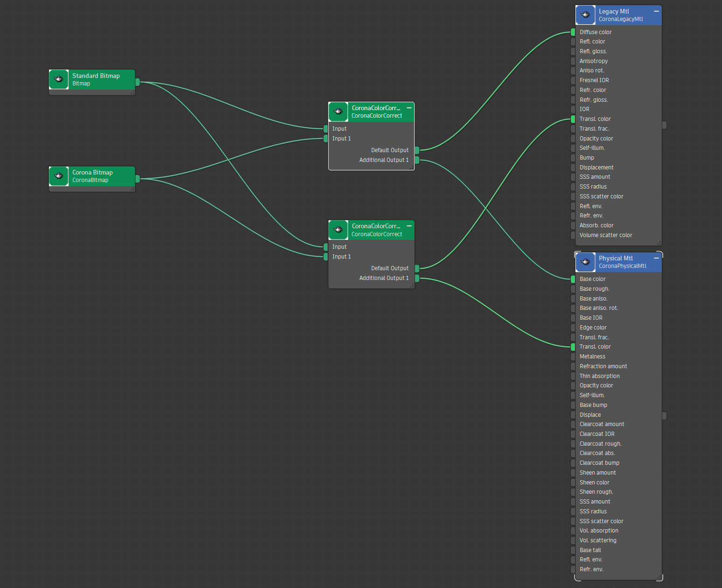This screenshot has height=588, width=722.
Task: Click the Opacity color label on Legacy Mtl
Action: pyautogui.click(x=596, y=139)
